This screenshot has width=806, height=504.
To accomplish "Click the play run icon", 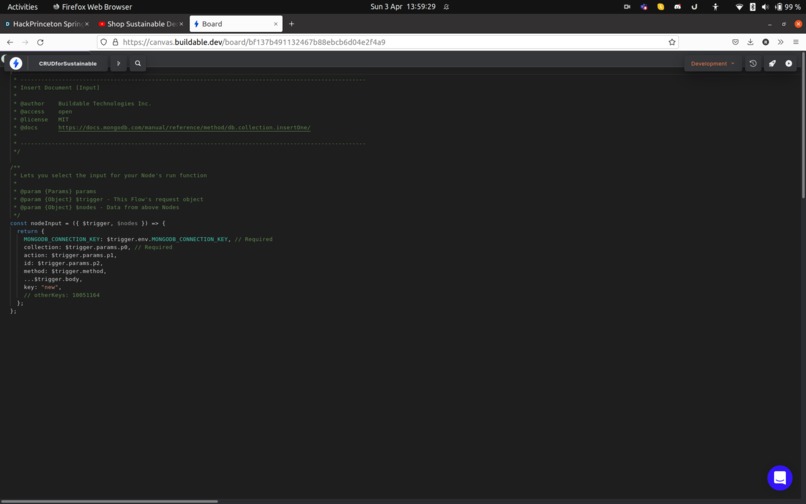I will (789, 64).
